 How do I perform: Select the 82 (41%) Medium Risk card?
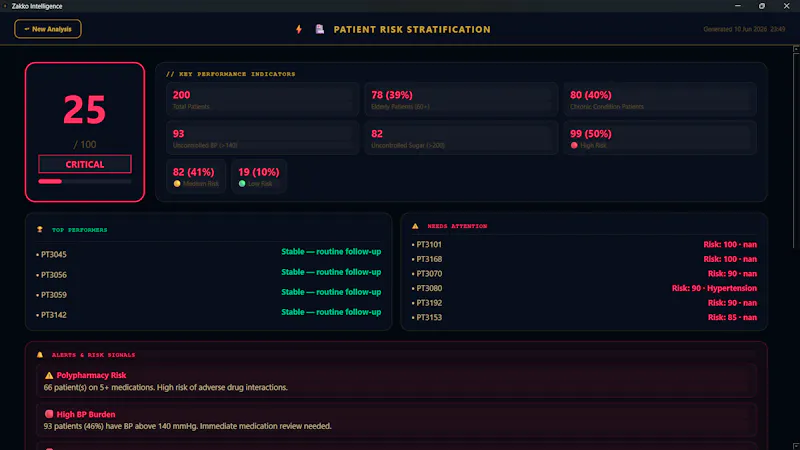[x=196, y=177]
